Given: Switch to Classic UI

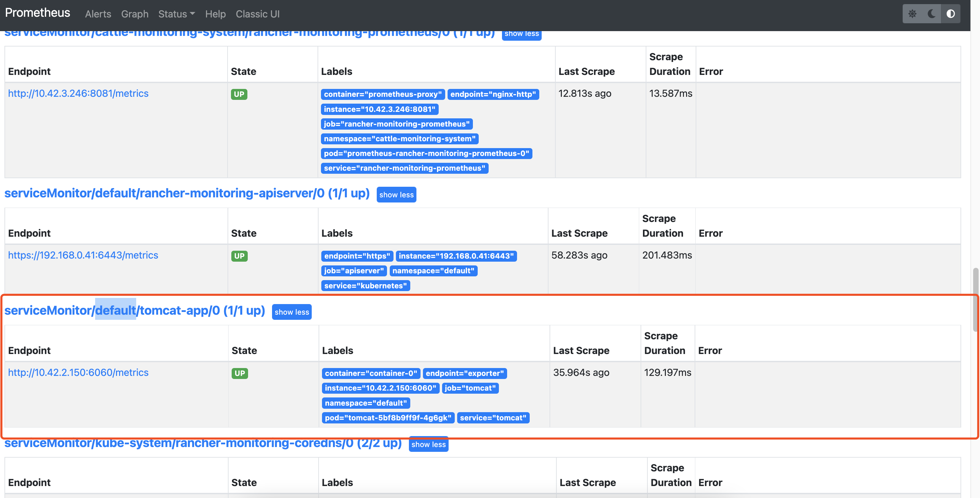Looking at the screenshot, I should pos(258,14).
